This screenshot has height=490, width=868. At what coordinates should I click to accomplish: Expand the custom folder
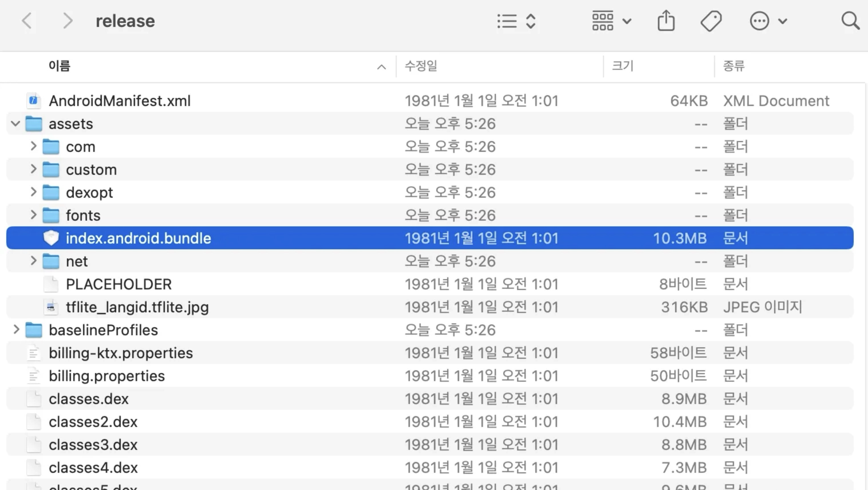pos(33,169)
